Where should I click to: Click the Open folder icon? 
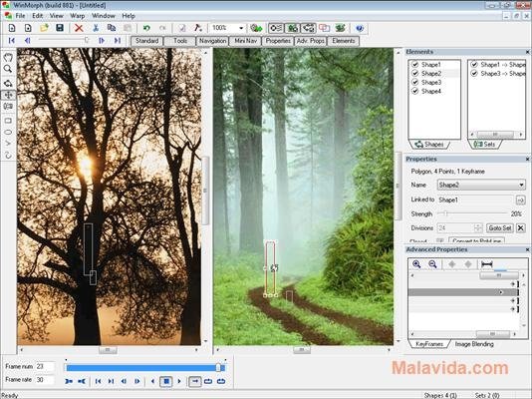coord(44,28)
